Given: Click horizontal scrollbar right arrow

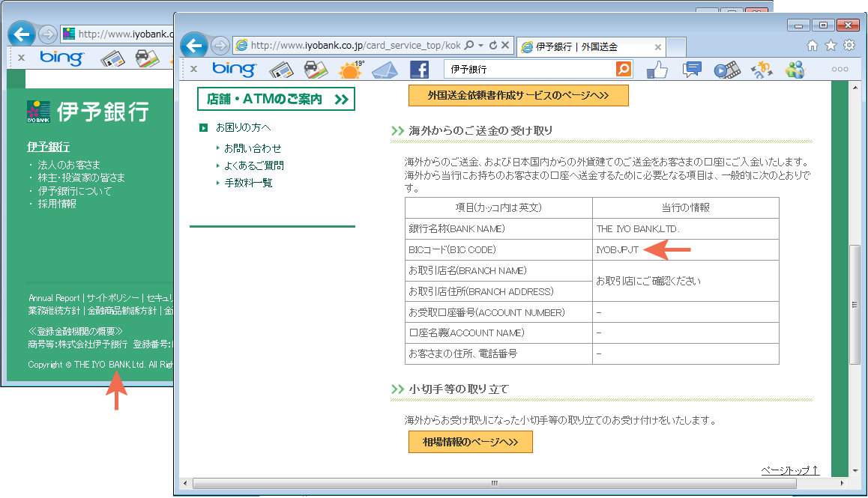Looking at the screenshot, I should (842, 483).
